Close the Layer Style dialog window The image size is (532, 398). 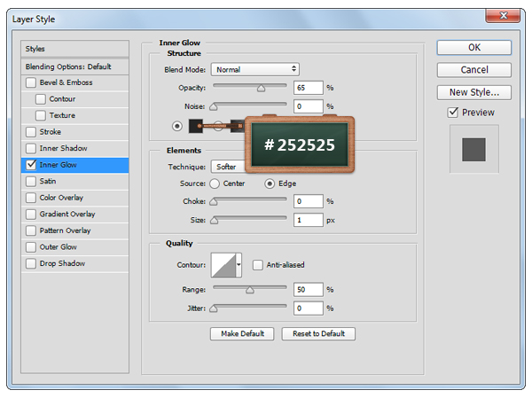coord(504,15)
